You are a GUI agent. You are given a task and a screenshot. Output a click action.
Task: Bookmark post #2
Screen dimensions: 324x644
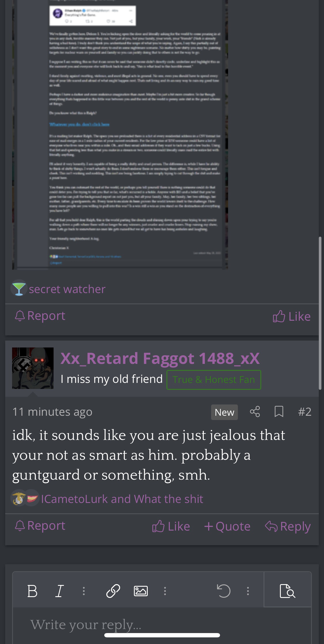coord(279,412)
